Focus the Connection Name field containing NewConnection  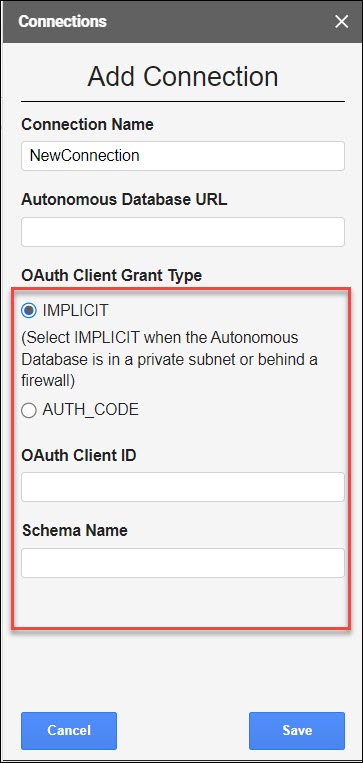(x=183, y=156)
